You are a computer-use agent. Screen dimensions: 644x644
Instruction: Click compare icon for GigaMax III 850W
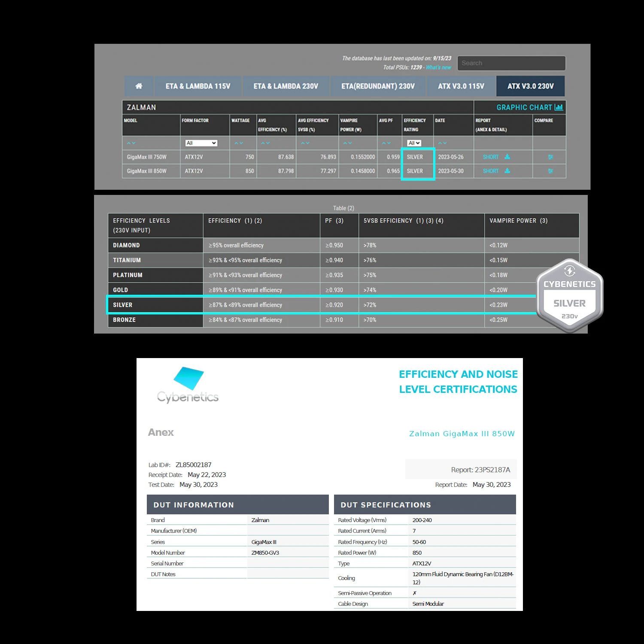point(550,171)
